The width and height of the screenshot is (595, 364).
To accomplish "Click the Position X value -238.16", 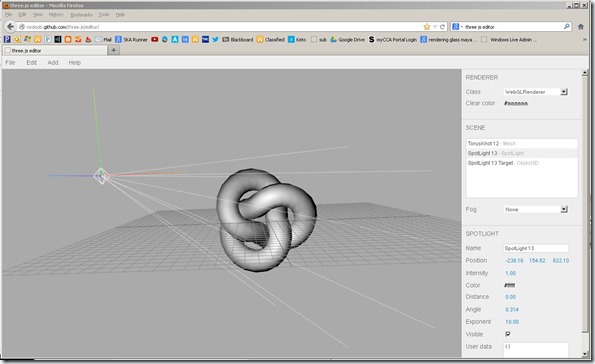I will pyautogui.click(x=514, y=260).
